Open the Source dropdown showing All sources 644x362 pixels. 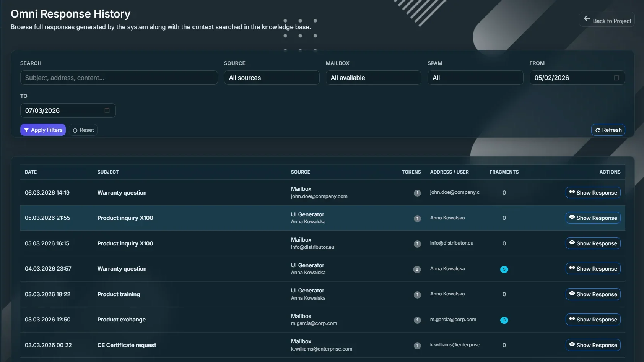pos(272,78)
